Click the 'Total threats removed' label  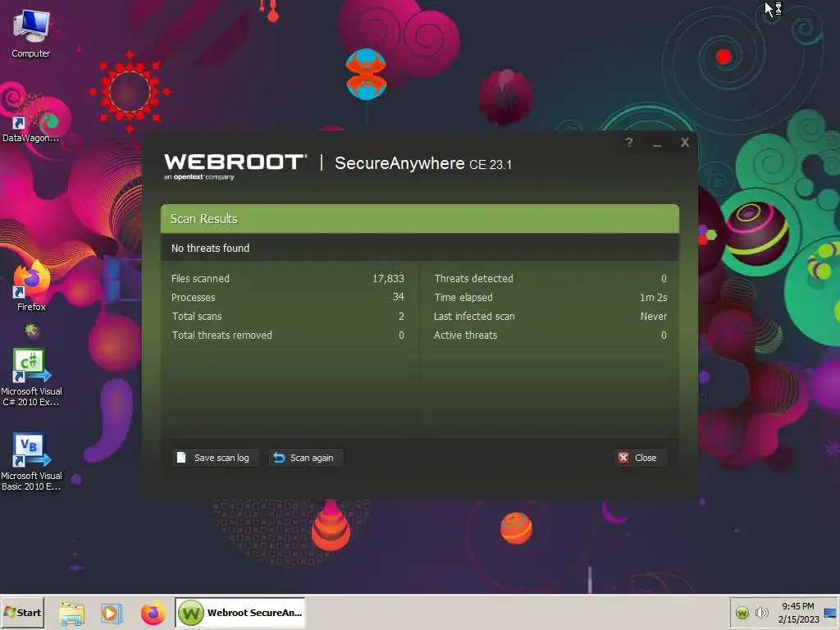click(x=221, y=336)
